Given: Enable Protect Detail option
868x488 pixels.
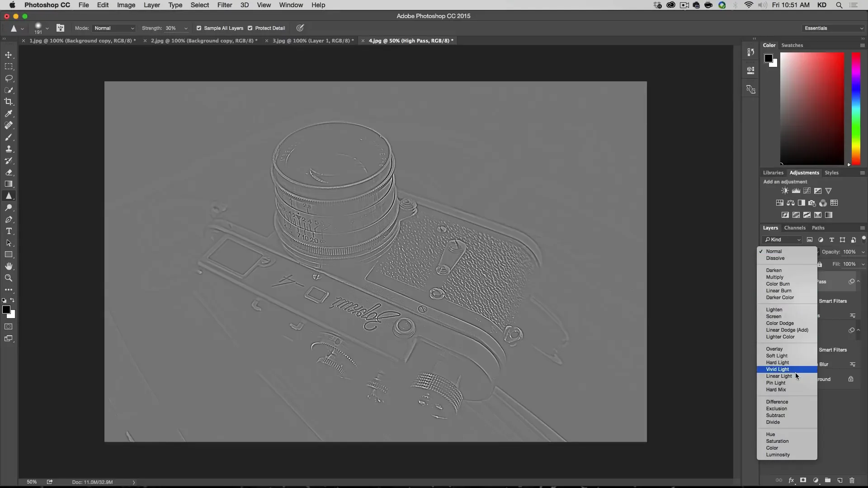Looking at the screenshot, I should point(251,28).
